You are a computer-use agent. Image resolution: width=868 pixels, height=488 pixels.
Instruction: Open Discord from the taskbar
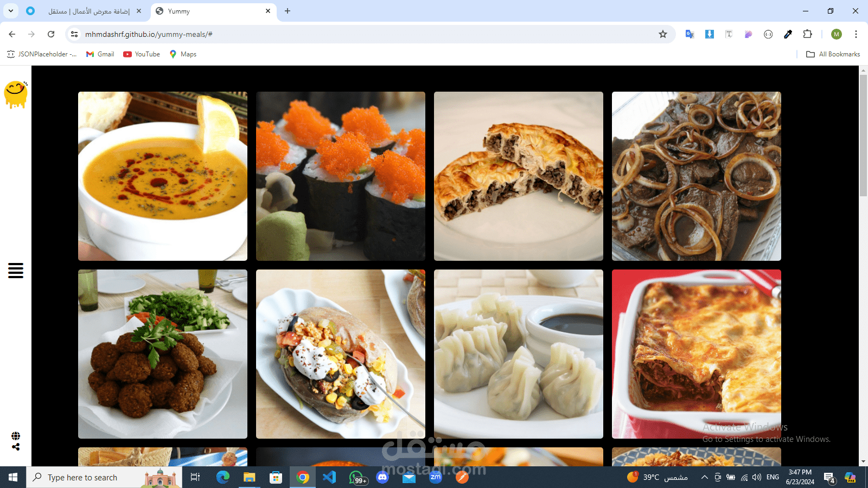tap(382, 477)
